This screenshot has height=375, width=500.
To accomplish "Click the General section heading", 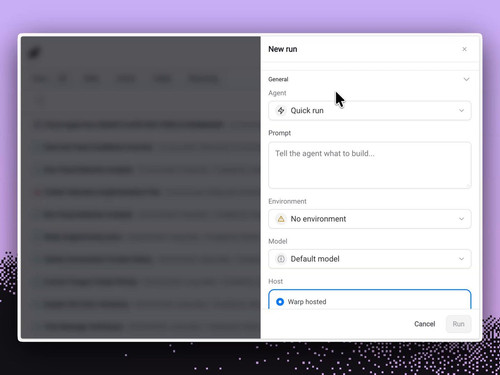I will [x=278, y=79].
